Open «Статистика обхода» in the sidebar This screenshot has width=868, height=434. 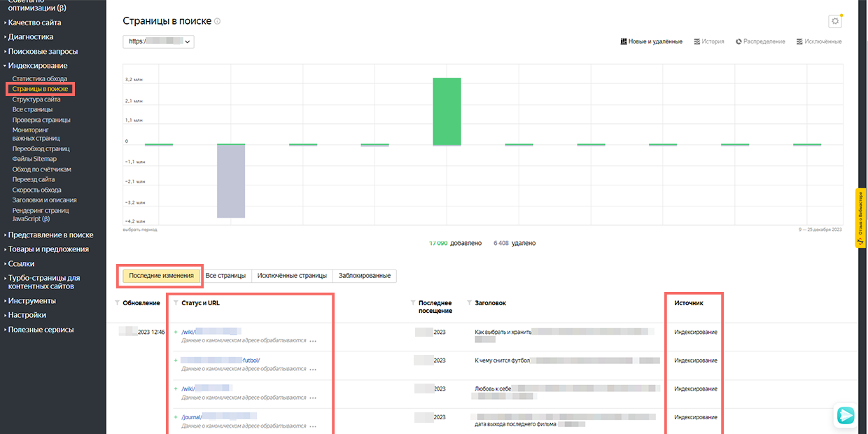(40, 79)
